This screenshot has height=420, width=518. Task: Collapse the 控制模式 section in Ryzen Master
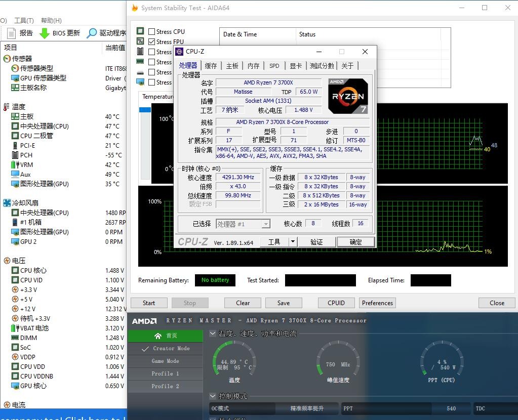213,396
